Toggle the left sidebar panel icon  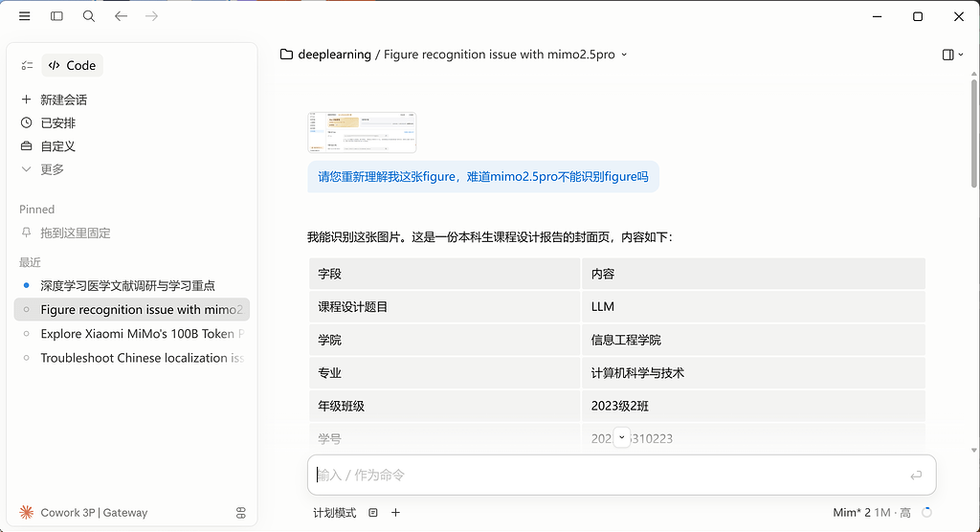(56, 16)
